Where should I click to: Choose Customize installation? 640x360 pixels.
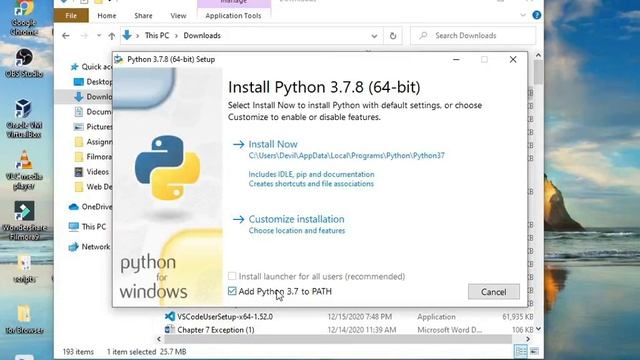[296, 219]
